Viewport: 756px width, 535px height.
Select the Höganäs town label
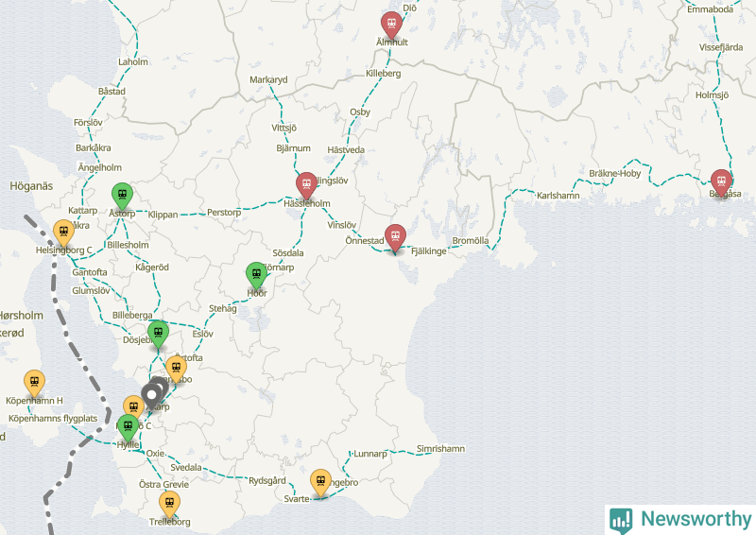click(31, 186)
